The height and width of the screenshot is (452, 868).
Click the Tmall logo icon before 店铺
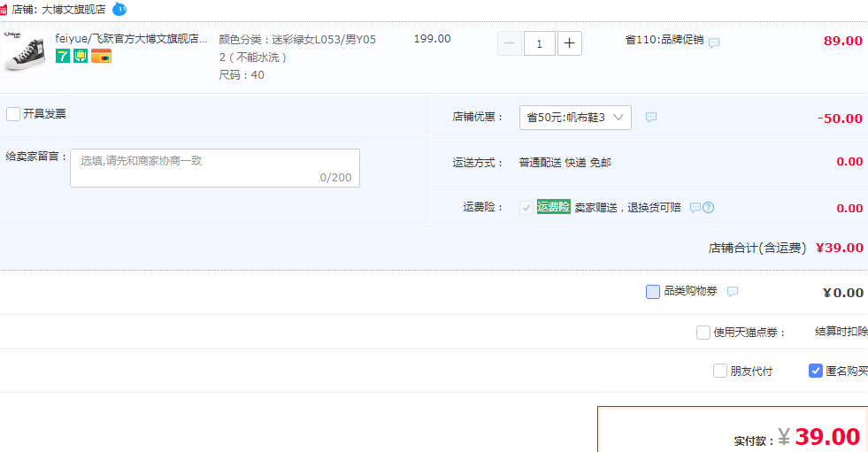(4, 10)
